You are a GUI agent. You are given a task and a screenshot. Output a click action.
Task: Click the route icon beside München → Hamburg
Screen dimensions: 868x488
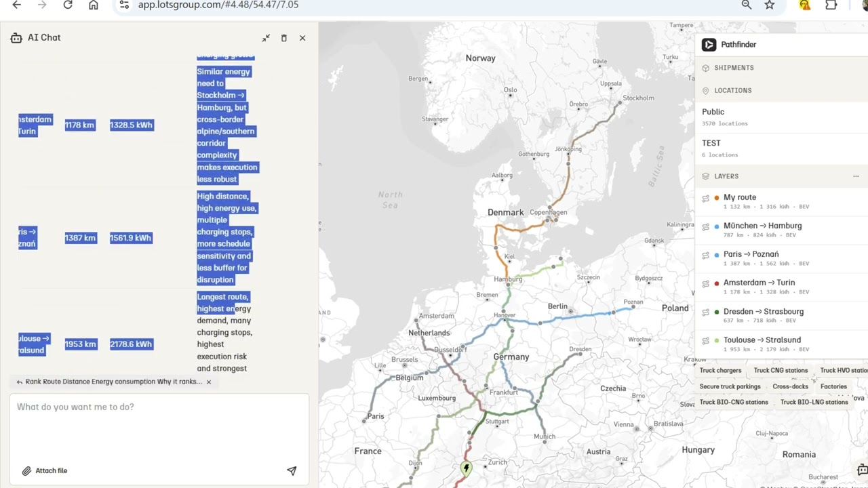click(x=705, y=226)
